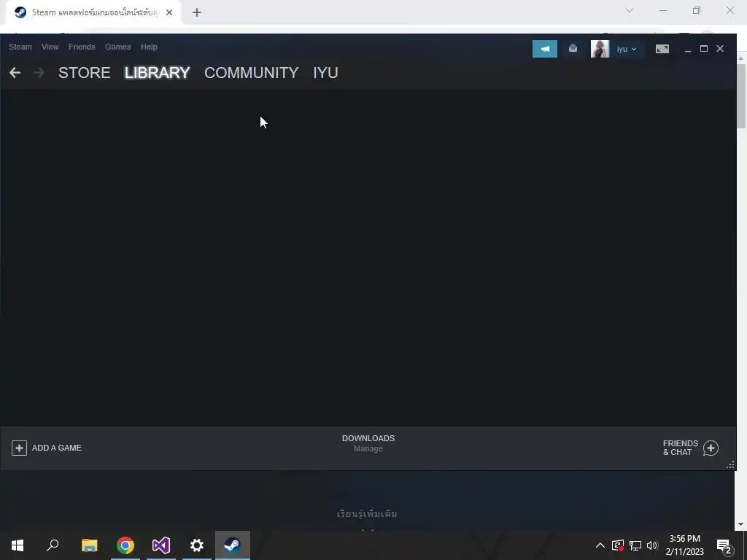
Task: Open File Explorer from taskbar
Action: point(90,545)
